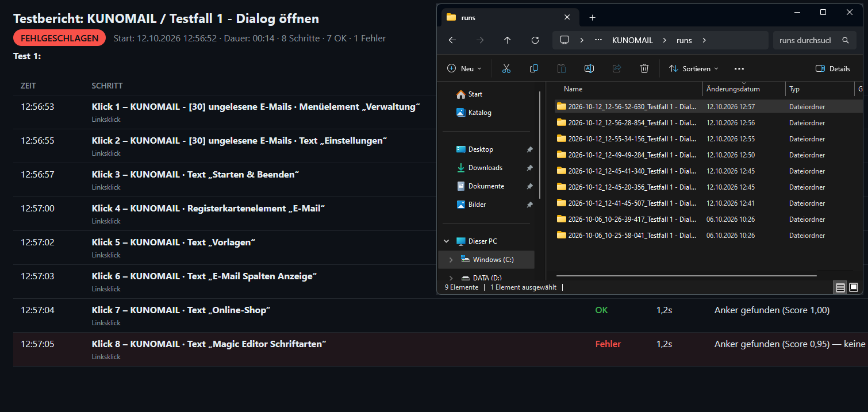Viewport: 868px width, 412px height.
Task: Click KUNOMAIL breadcrumb in address bar
Action: tap(632, 40)
